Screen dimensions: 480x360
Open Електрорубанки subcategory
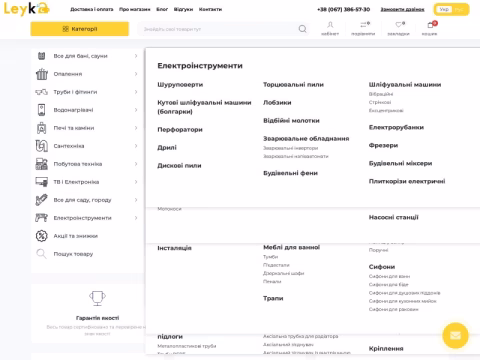click(396, 127)
